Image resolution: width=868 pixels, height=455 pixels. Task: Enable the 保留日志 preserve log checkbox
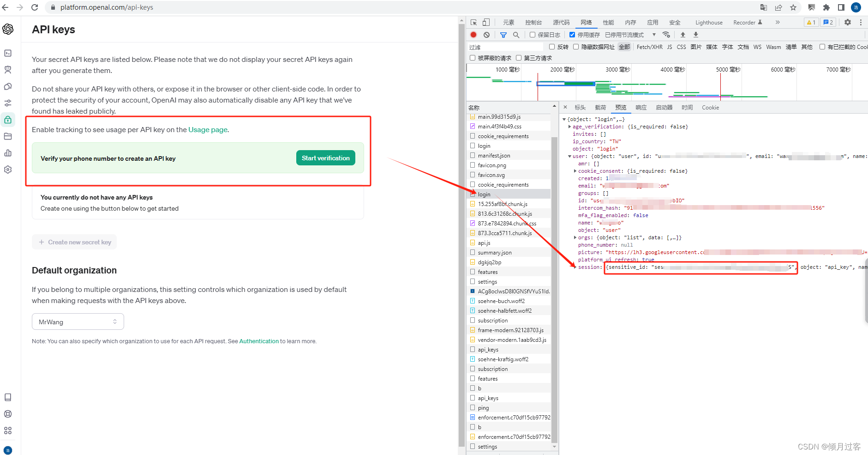(533, 34)
